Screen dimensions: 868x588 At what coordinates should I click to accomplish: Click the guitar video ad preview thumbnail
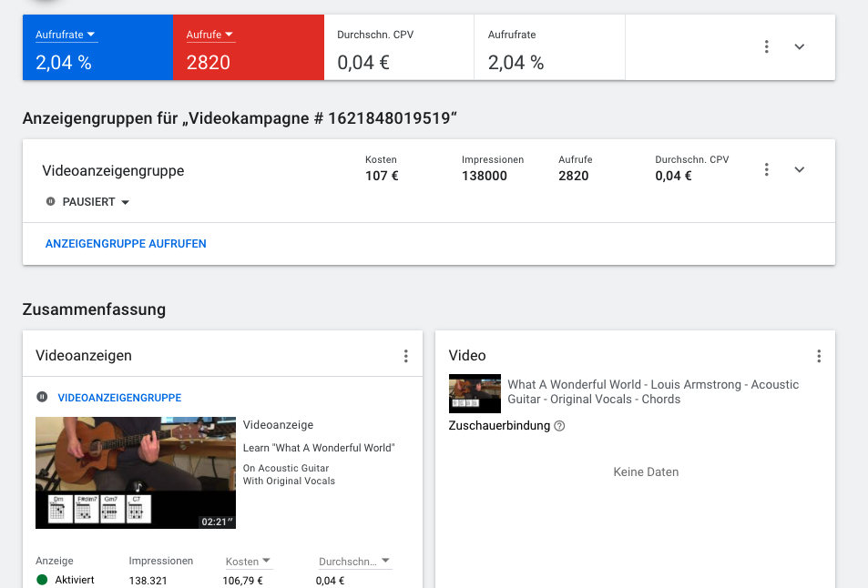(136, 472)
